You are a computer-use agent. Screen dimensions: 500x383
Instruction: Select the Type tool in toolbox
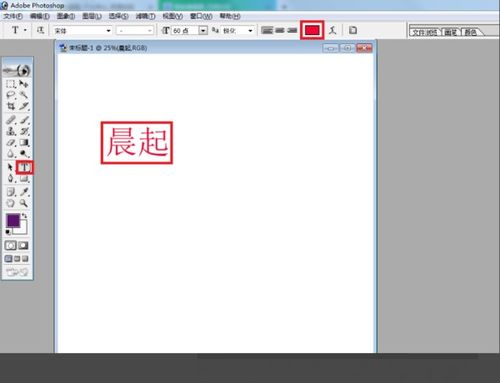(24, 168)
